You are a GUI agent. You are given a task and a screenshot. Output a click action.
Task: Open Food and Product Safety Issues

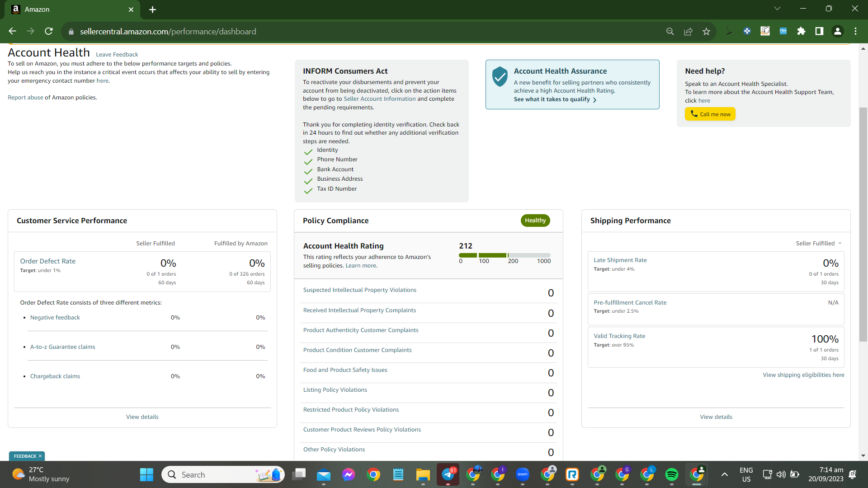[345, 370]
